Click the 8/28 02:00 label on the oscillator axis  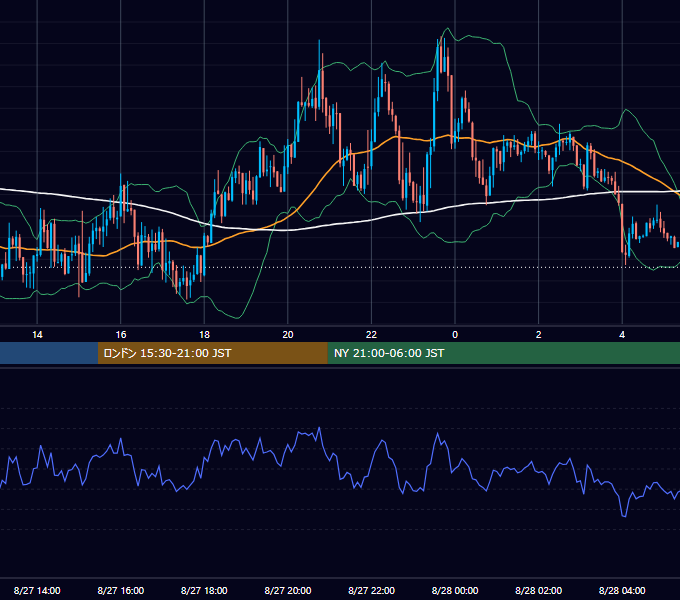coord(539,590)
